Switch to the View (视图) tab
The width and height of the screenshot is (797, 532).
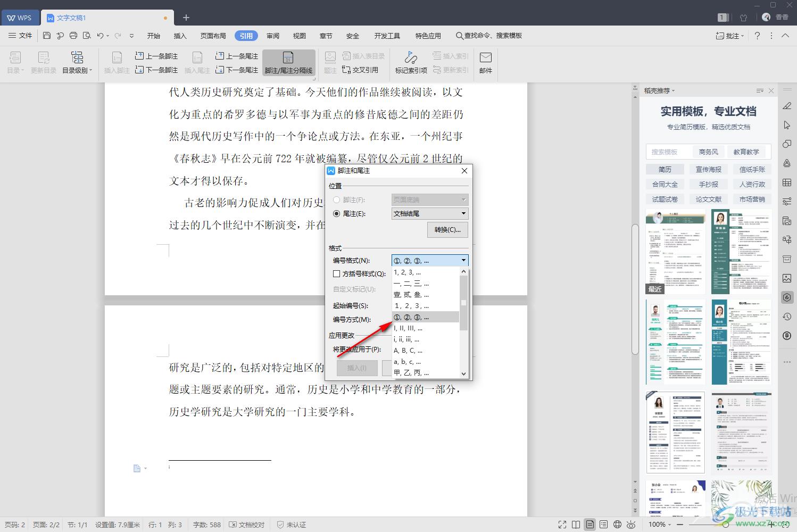300,36
